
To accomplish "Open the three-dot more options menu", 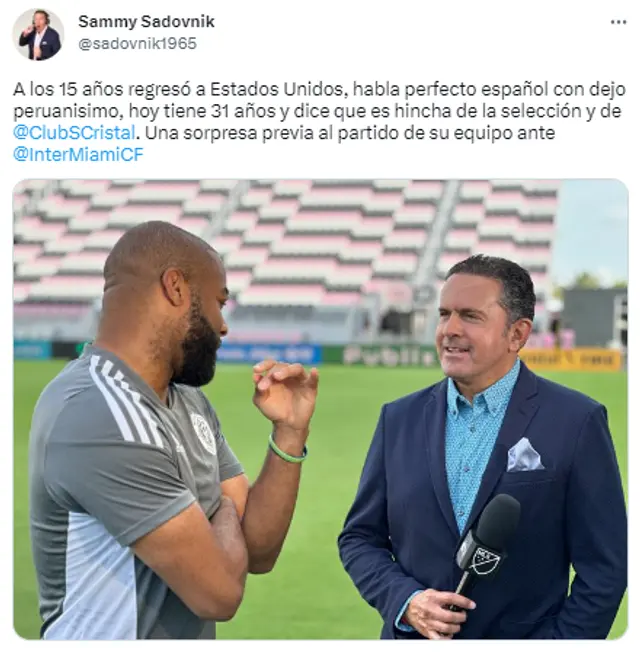I will 618,22.
